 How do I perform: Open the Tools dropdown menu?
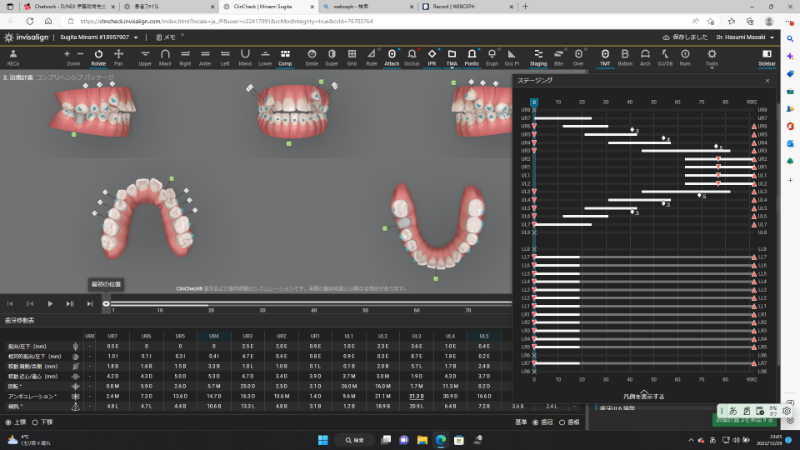click(x=712, y=55)
